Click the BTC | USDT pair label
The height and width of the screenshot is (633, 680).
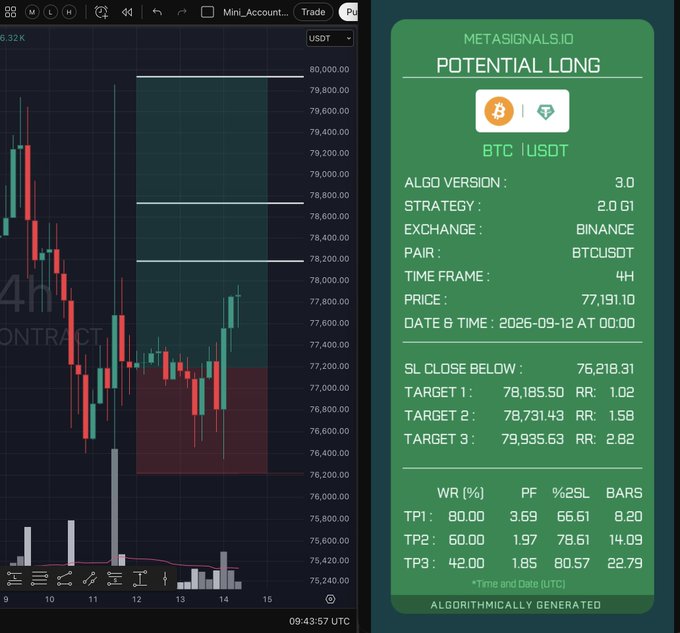(525, 150)
